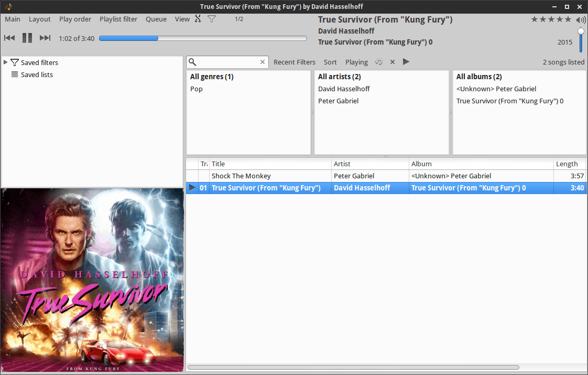The image size is (588, 375).
Task: Click the now-playing song title at top
Action: click(x=385, y=19)
